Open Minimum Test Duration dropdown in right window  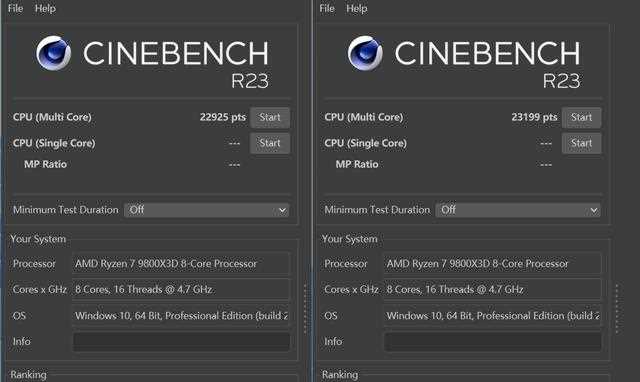[x=518, y=210]
